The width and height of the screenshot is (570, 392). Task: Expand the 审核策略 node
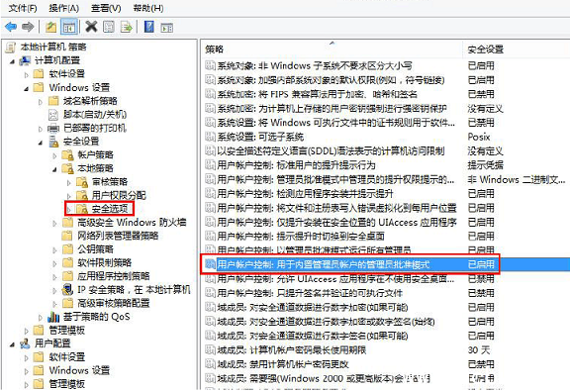click(x=68, y=182)
